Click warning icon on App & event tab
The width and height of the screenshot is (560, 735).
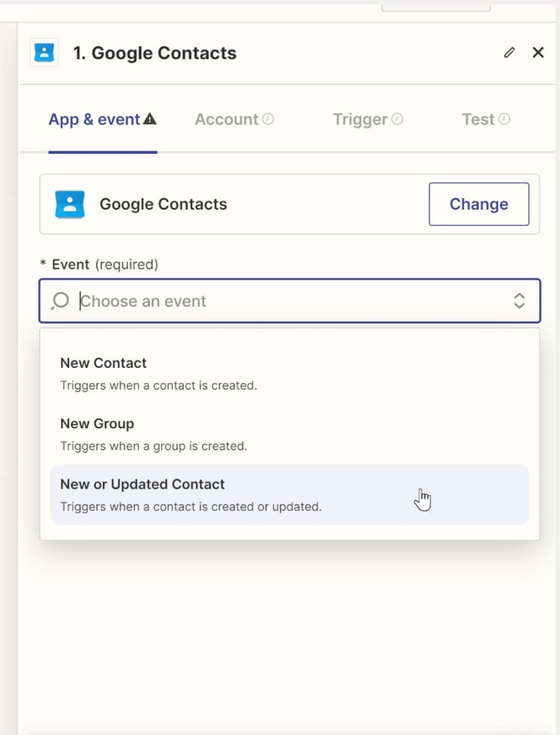pos(150,120)
